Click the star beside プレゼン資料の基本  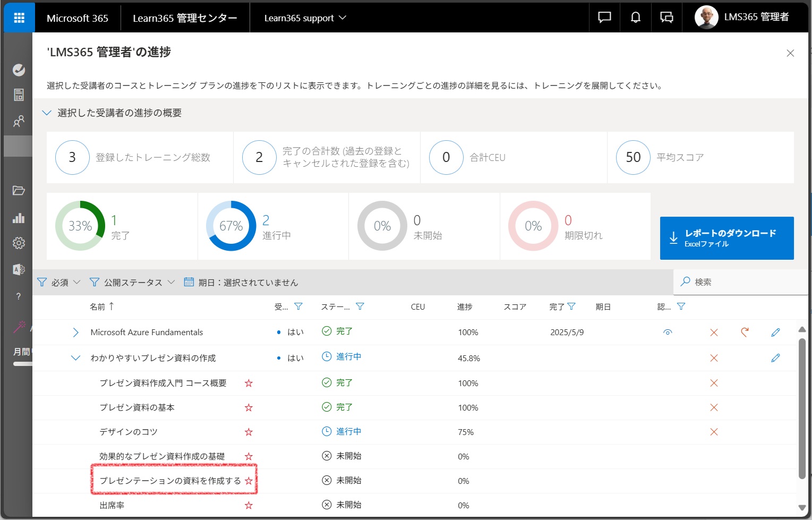tap(249, 407)
